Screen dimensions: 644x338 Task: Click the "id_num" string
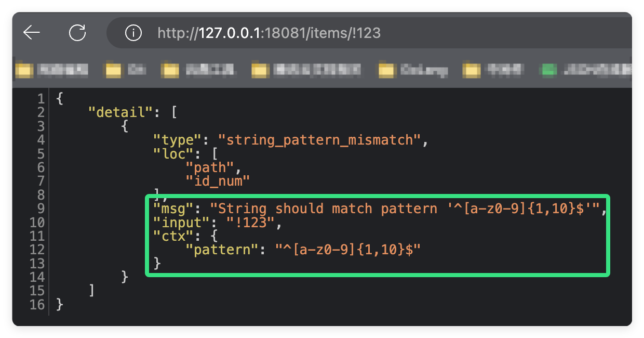coord(218,181)
